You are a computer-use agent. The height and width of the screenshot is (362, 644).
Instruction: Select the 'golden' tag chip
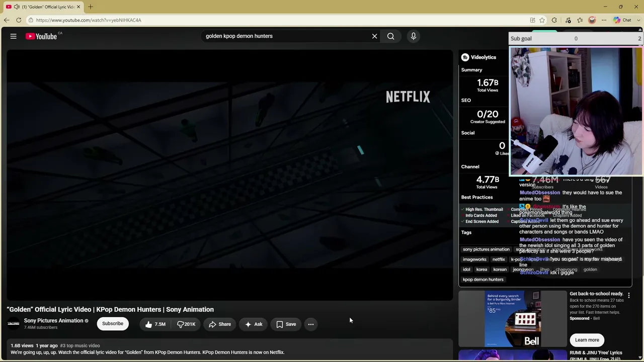click(x=590, y=269)
